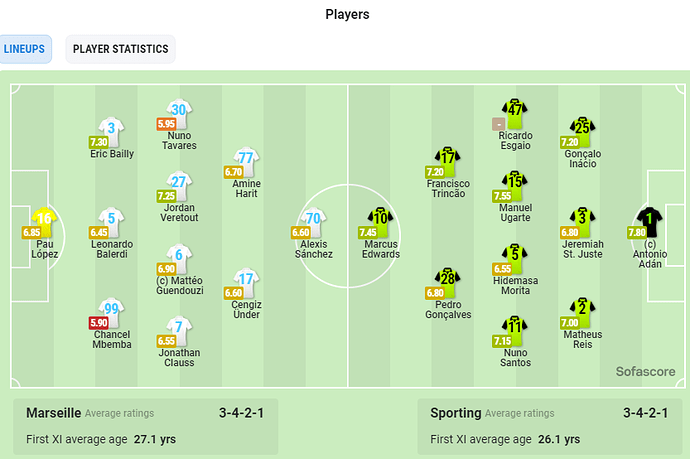Click Chancel Mbemba's red 5.90 rating badge

[x=99, y=323]
